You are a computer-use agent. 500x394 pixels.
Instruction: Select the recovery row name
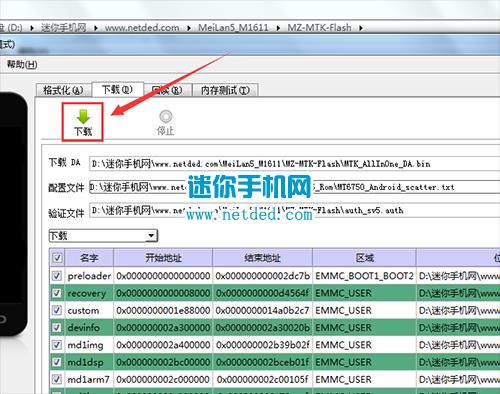(x=86, y=293)
